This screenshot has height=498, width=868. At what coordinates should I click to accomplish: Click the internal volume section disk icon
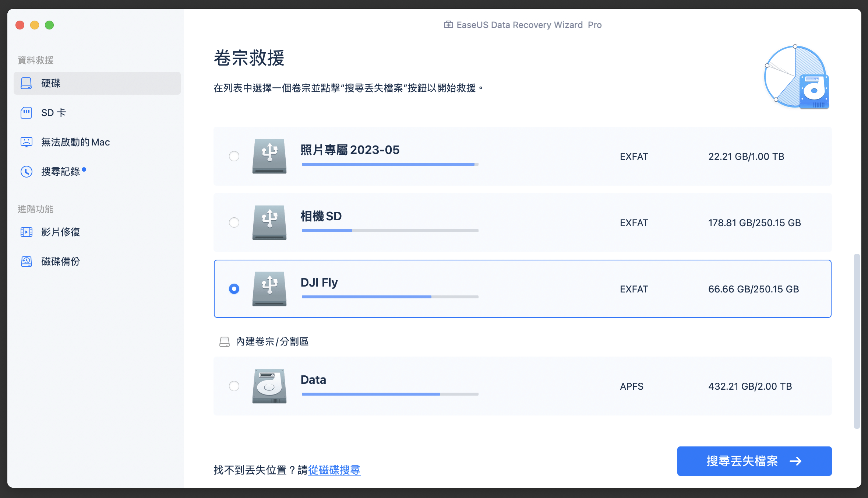(x=224, y=342)
